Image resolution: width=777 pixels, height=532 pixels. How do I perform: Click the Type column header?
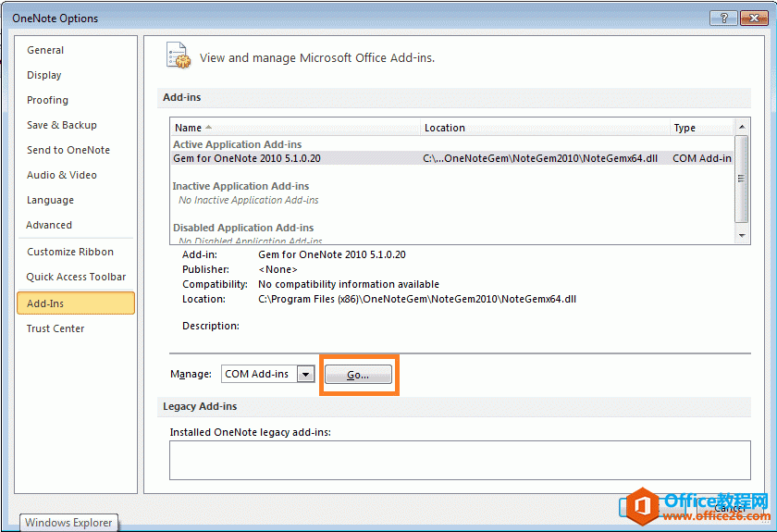click(x=701, y=128)
